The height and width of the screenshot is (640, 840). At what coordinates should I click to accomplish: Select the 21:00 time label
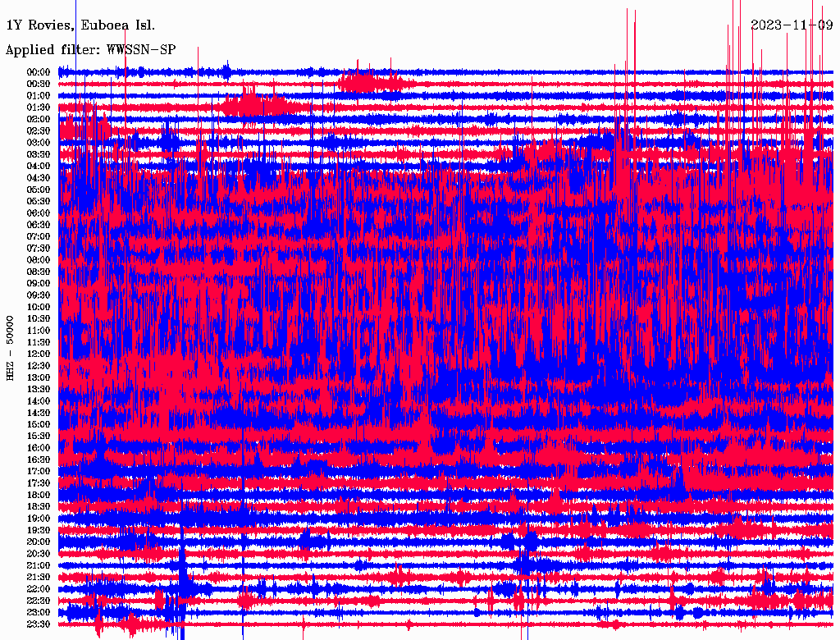pos(39,565)
